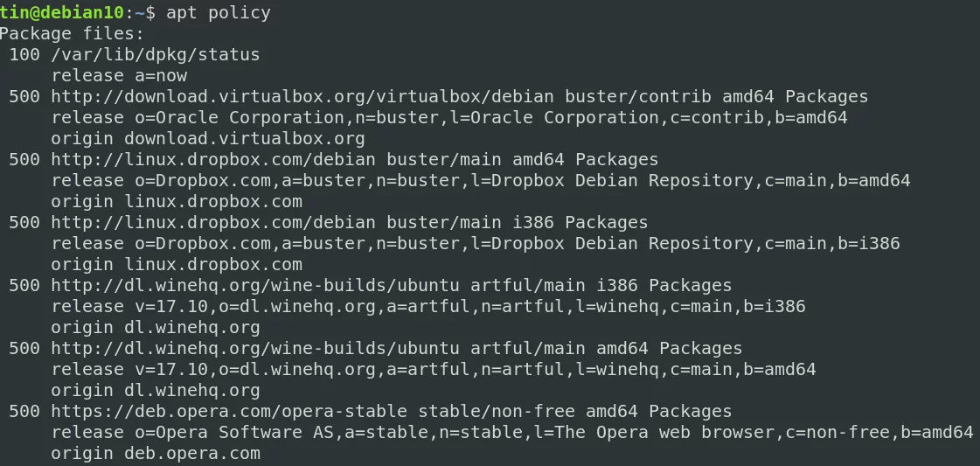Click winehq release line ending b=amd64
Screen dimensions: 980x466
(x=434, y=370)
